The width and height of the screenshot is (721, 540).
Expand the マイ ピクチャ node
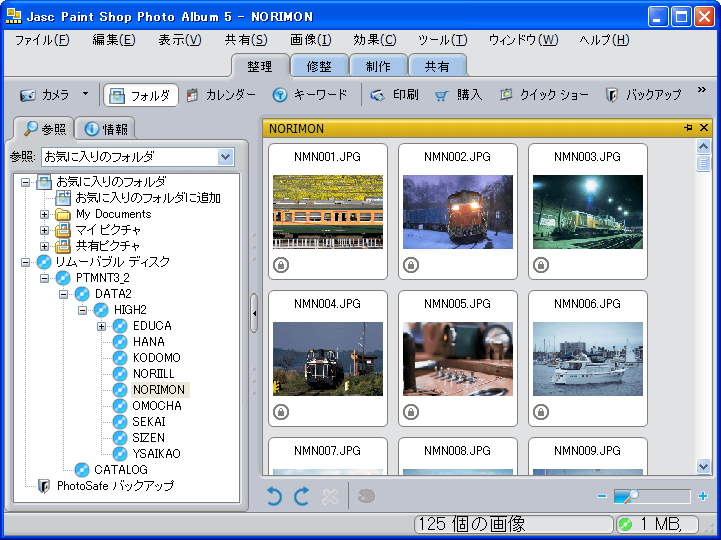click(44, 230)
